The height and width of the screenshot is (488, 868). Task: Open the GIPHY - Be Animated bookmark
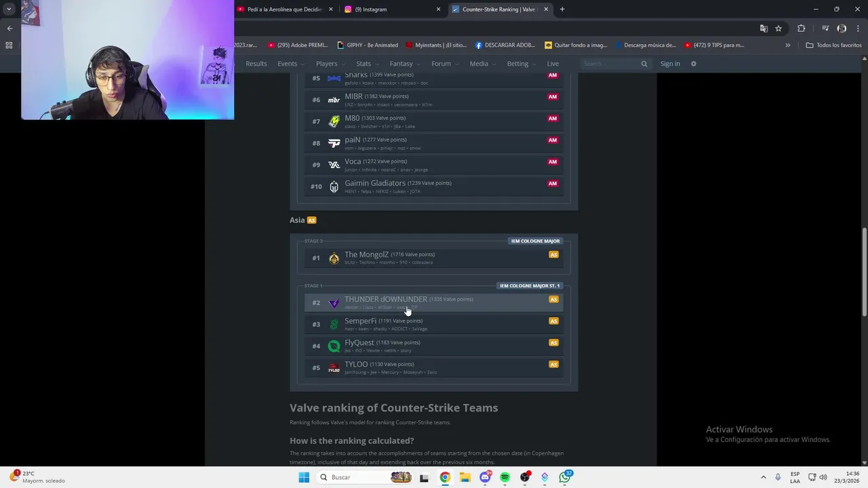click(367, 45)
